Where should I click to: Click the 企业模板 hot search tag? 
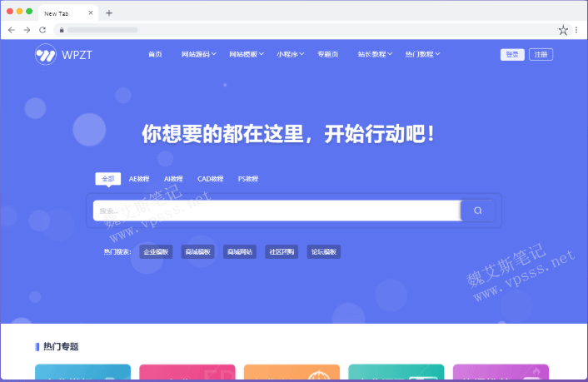click(156, 251)
